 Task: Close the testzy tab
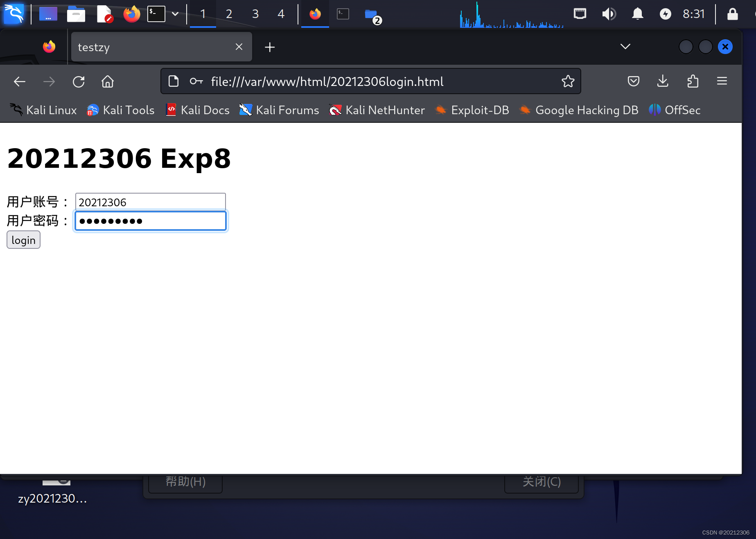(x=239, y=47)
